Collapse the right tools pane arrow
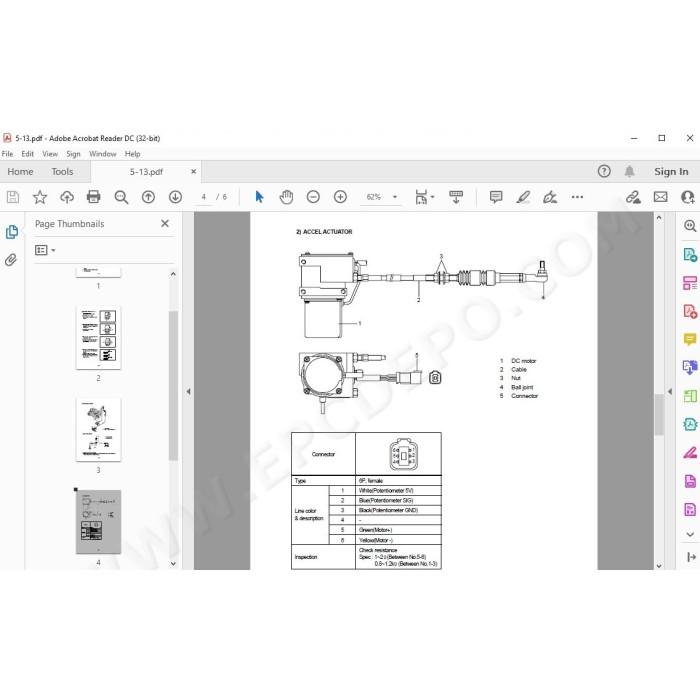 click(670, 392)
